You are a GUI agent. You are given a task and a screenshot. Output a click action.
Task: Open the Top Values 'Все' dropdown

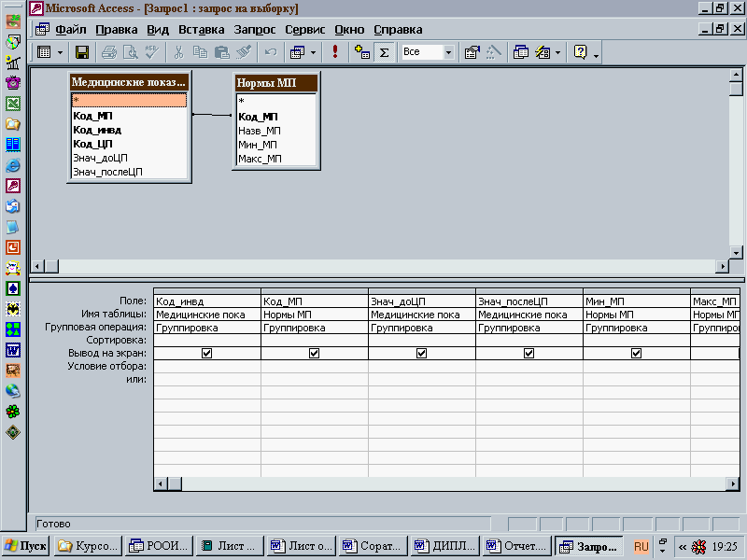(448, 52)
